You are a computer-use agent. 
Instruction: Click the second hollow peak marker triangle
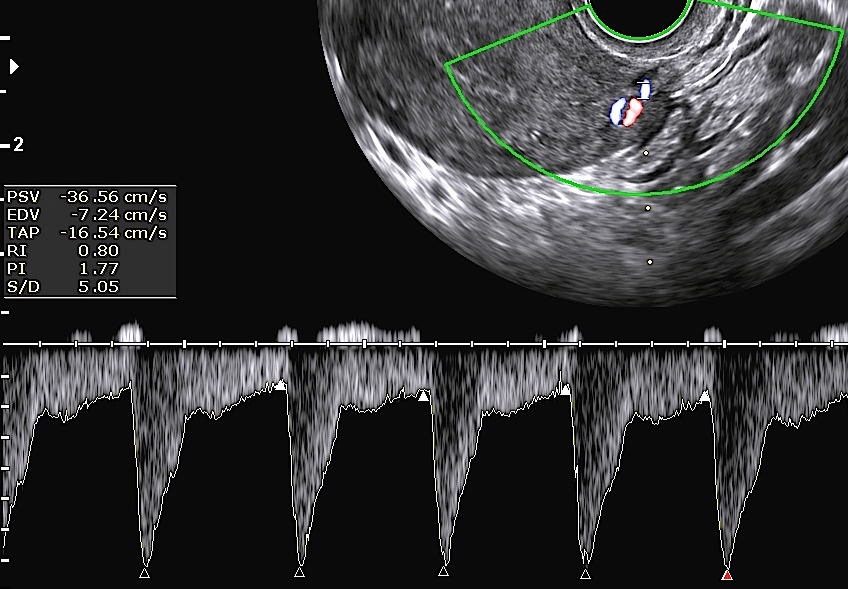pos(300,573)
